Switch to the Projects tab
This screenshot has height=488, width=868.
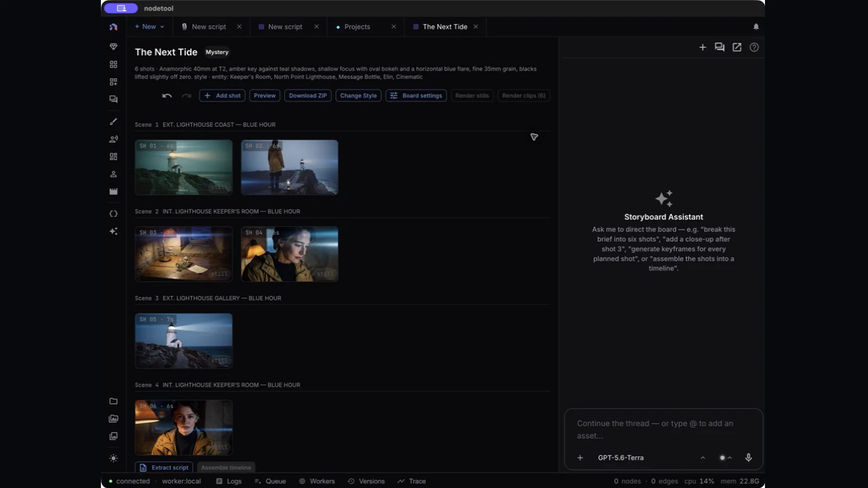point(357,27)
